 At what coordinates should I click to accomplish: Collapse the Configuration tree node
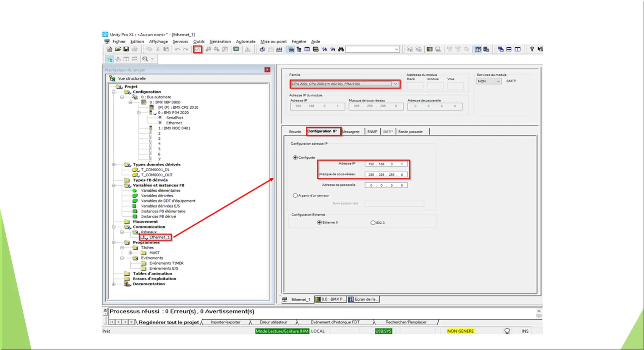tap(113, 92)
